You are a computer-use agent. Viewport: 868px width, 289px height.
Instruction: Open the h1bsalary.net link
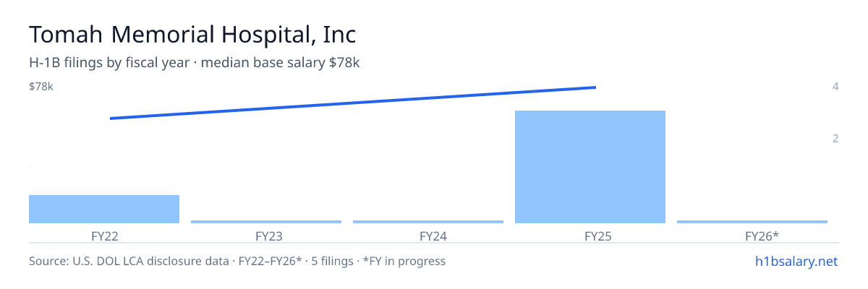tap(796, 261)
